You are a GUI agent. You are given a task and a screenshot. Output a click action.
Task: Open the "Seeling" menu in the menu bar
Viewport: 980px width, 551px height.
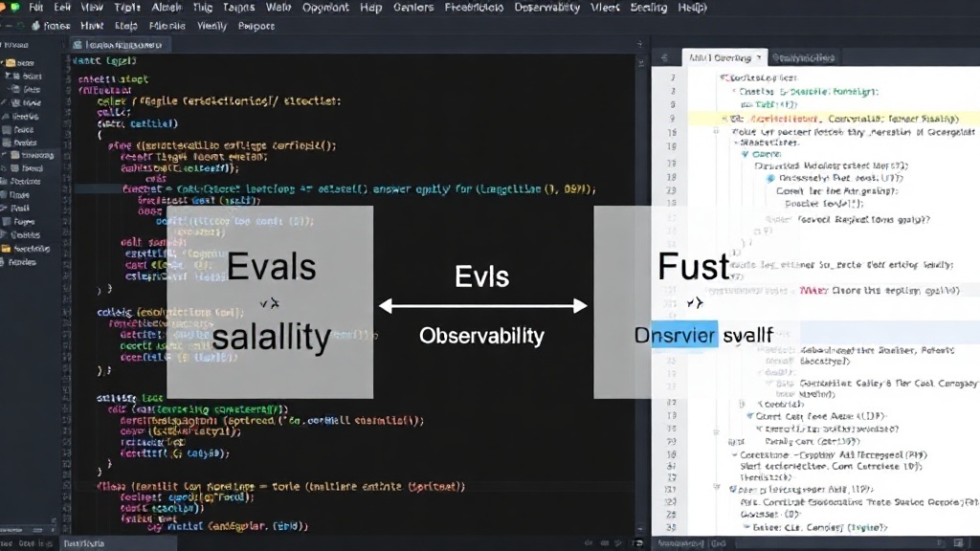[x=648, y=8]
